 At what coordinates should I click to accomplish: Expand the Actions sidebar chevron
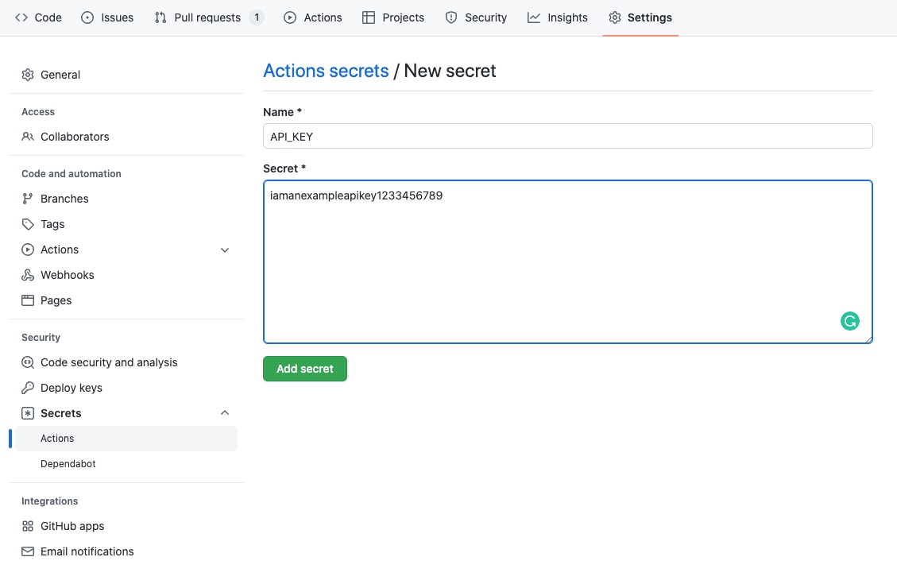point(225,250)
